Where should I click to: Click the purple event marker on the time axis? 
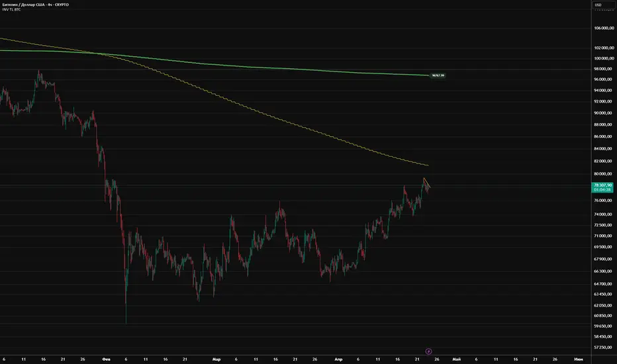tap(428, 351)
